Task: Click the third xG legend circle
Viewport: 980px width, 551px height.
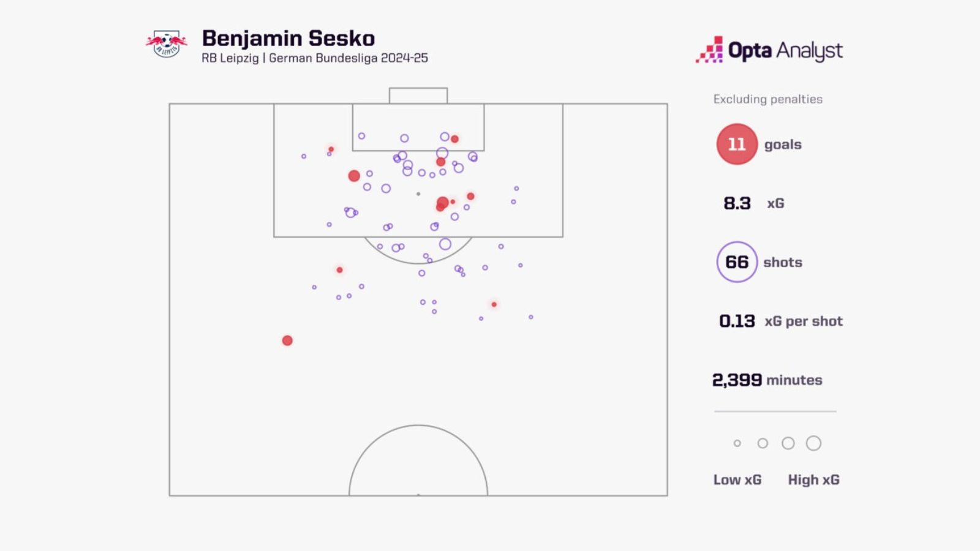Action: [x=788, y=443]
